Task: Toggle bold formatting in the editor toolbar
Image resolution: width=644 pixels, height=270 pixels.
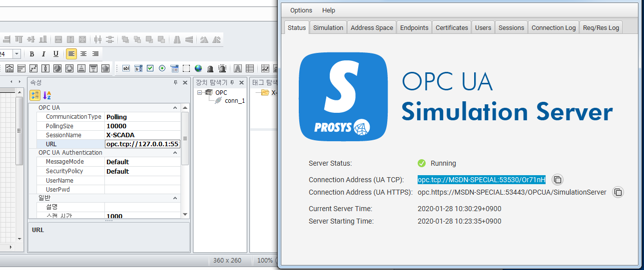Action: (31, 54)
